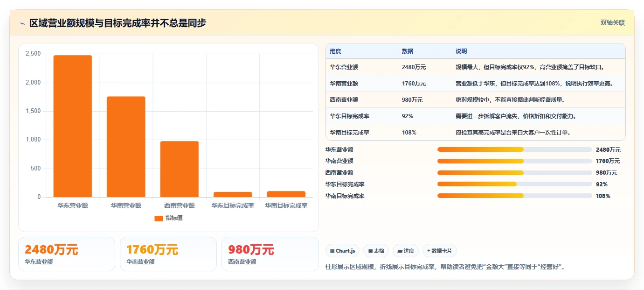Click the 说明 column header
This screenshot has height=290, width=644.
point(461,51)
